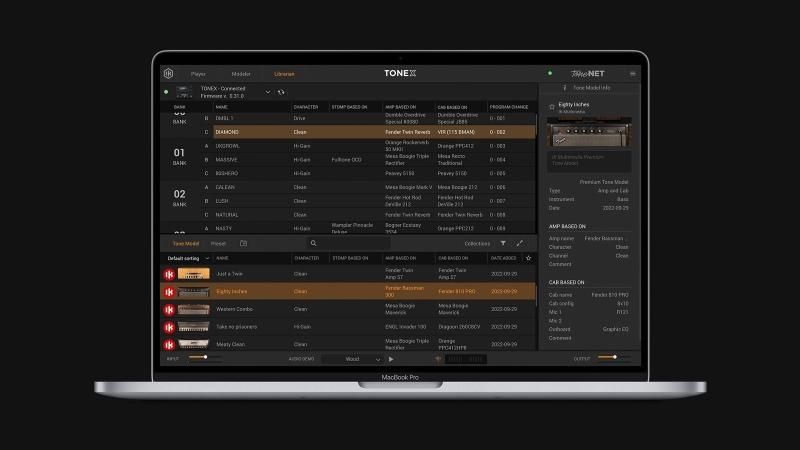The image size is (800, 450).
Task: Open the filter funnel icon next to Collections
Action: point(503,243)
